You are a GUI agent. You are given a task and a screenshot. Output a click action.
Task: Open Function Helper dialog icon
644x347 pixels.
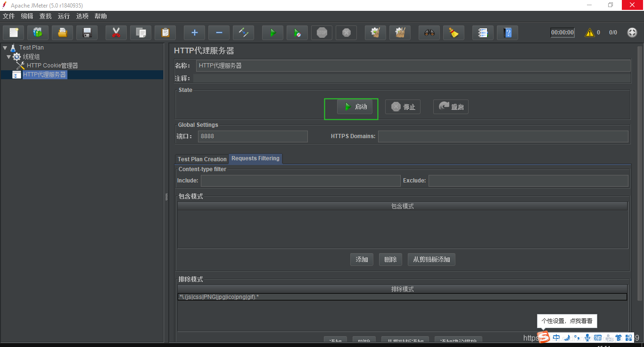pos(483,33)
